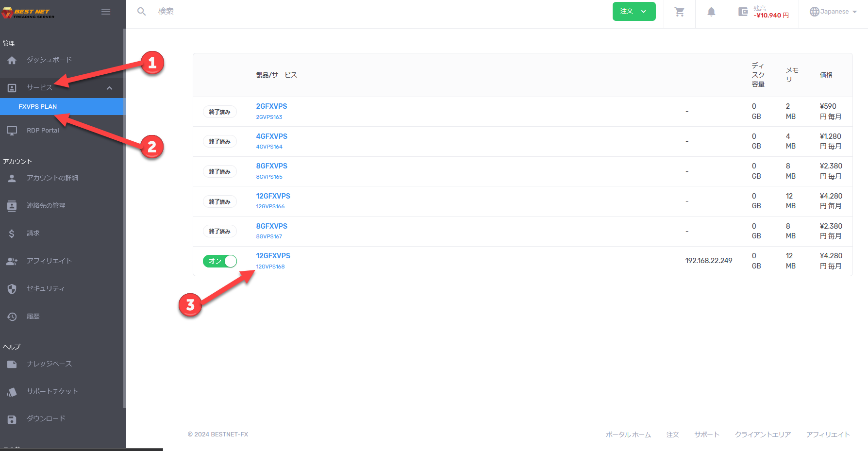This screenshot has width=868, height=451.
Task: Click the billing dollar sign icon
Action: coord(12,234)
